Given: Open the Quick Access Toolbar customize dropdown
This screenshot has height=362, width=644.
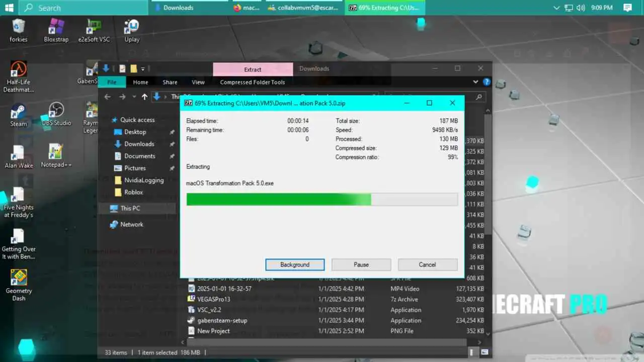Looking at the screenshot, I should click(x=143, y=69).
